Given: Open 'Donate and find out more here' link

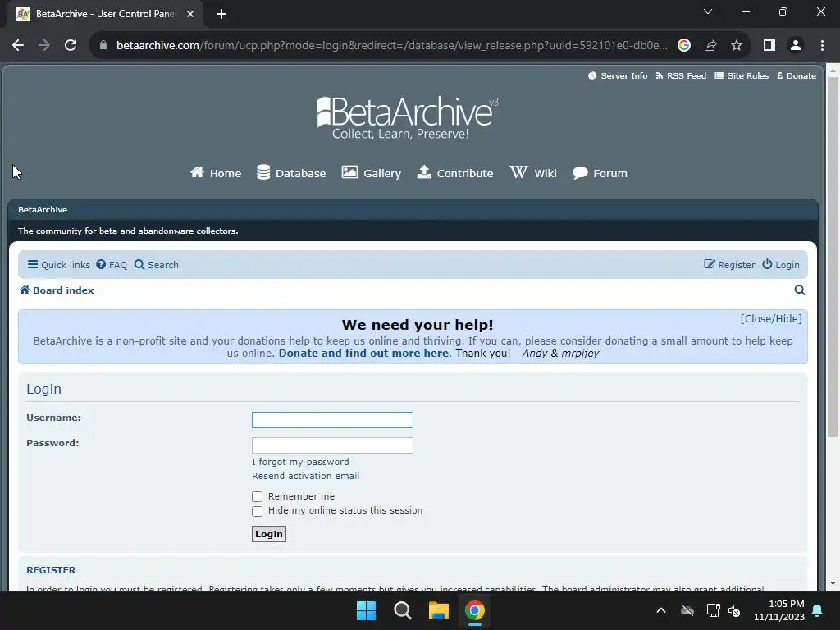Looking at the screenshot, I should click(x=363, y=353).
